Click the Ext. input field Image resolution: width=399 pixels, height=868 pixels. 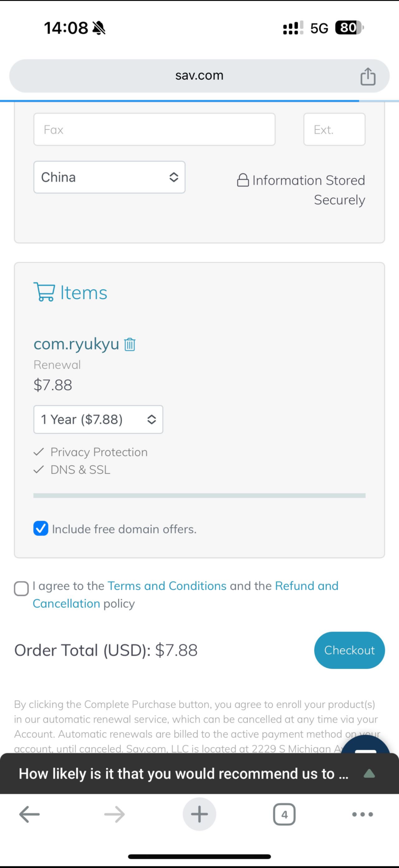[x=334, y=130]
